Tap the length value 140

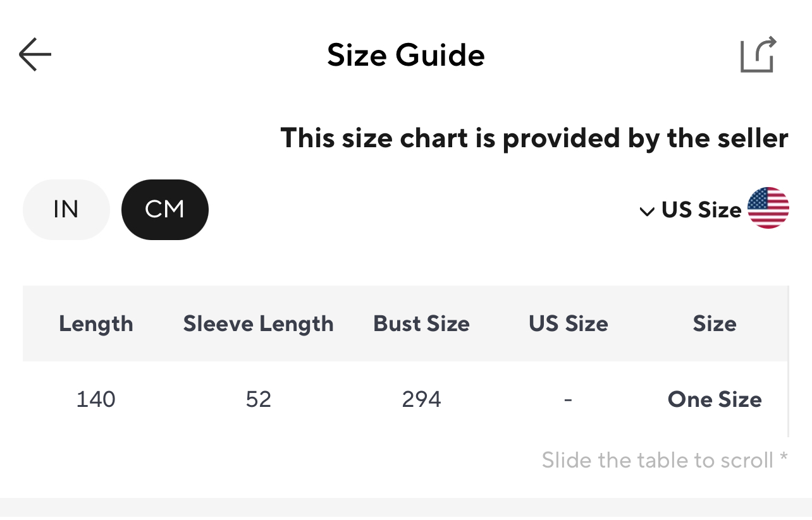(96, 399)
